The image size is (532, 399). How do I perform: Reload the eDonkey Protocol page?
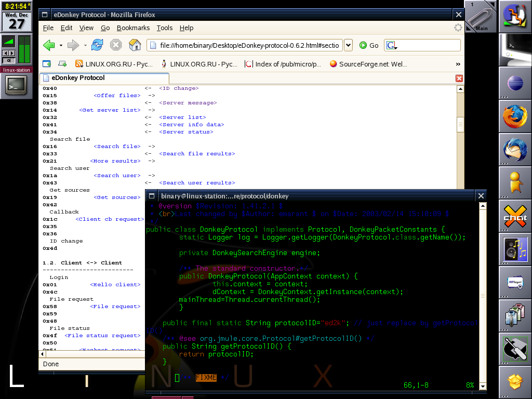point(97,45)
